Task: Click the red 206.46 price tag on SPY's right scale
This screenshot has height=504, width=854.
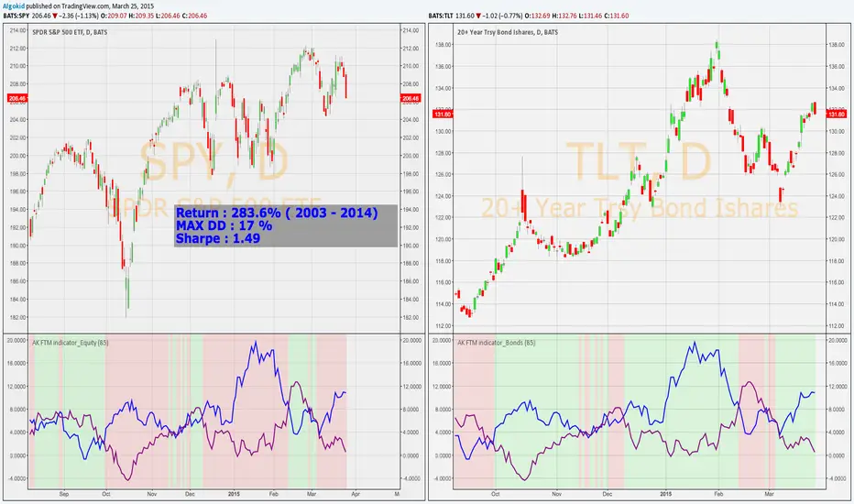Action: click(411, 99)
